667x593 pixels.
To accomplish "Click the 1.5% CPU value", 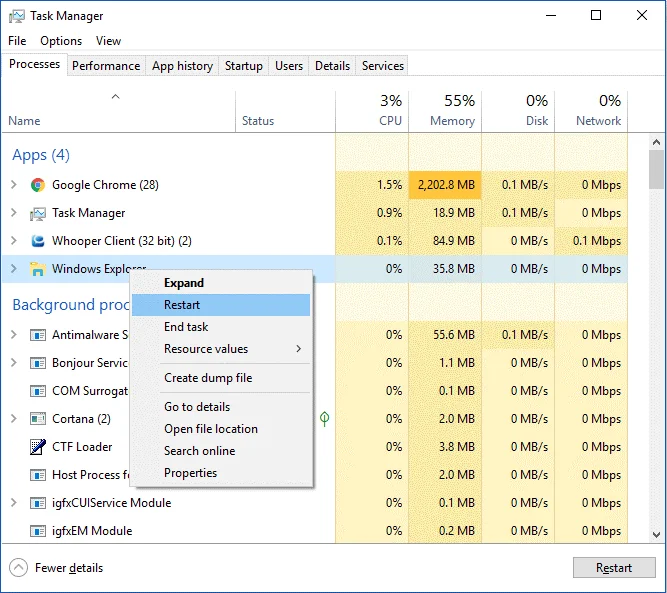I will coord(389,185).
